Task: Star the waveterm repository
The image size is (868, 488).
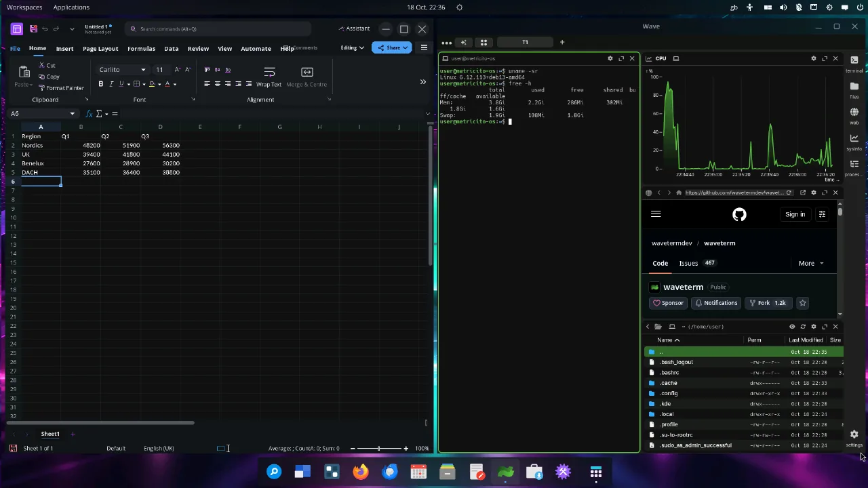Action: [803, 303]
